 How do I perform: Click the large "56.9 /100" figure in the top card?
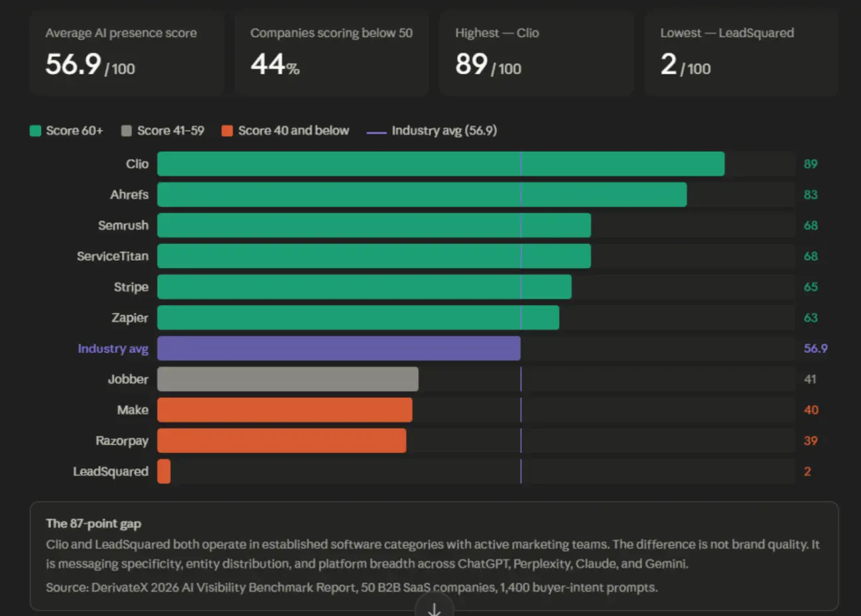[x=90, y=65]
